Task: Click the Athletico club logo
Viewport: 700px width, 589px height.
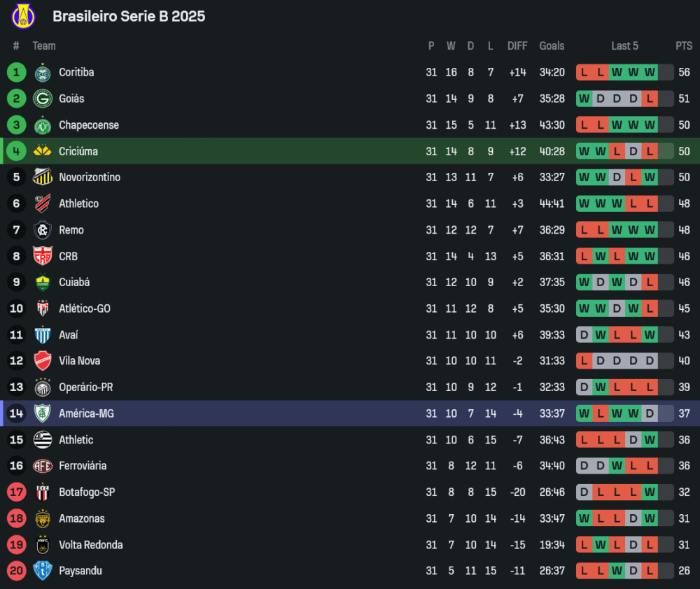Action: coord(43,204)
